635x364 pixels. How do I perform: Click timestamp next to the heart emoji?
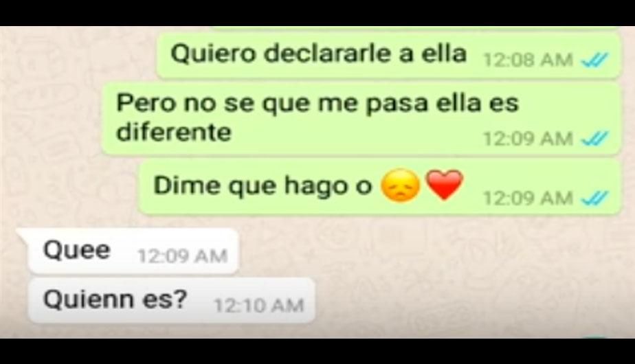(528, 198)
